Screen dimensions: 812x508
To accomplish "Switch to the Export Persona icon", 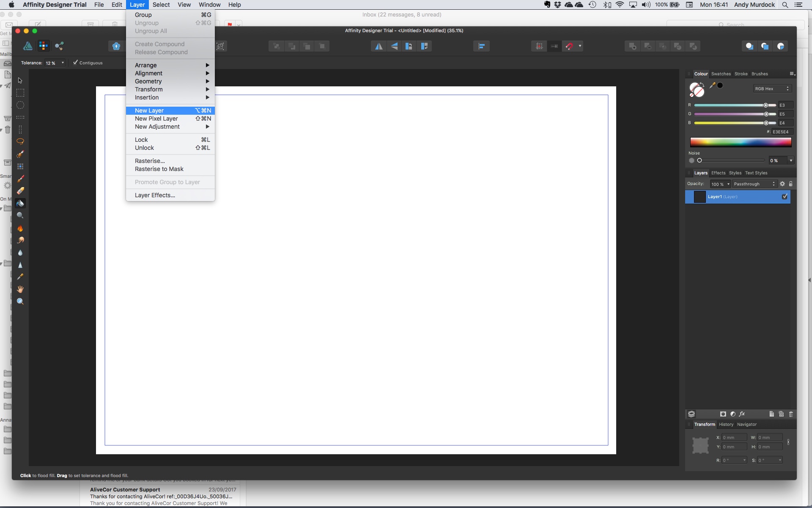I will tap(59, 46).
